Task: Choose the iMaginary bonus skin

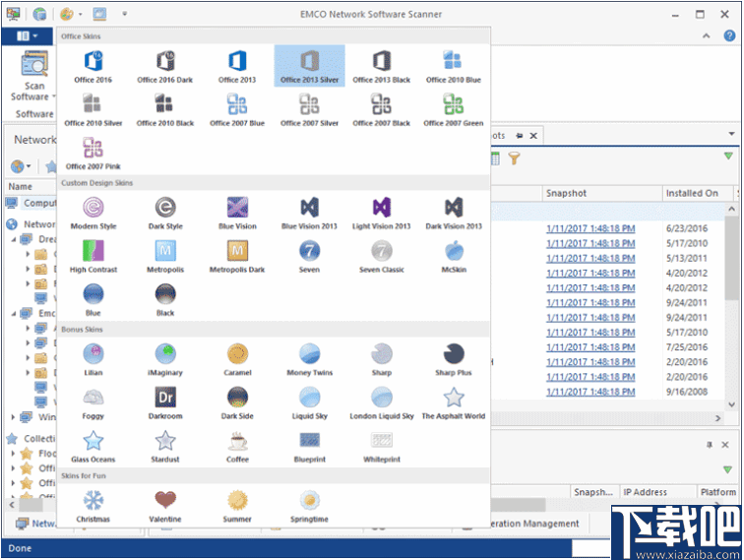Action: point(165,359)
